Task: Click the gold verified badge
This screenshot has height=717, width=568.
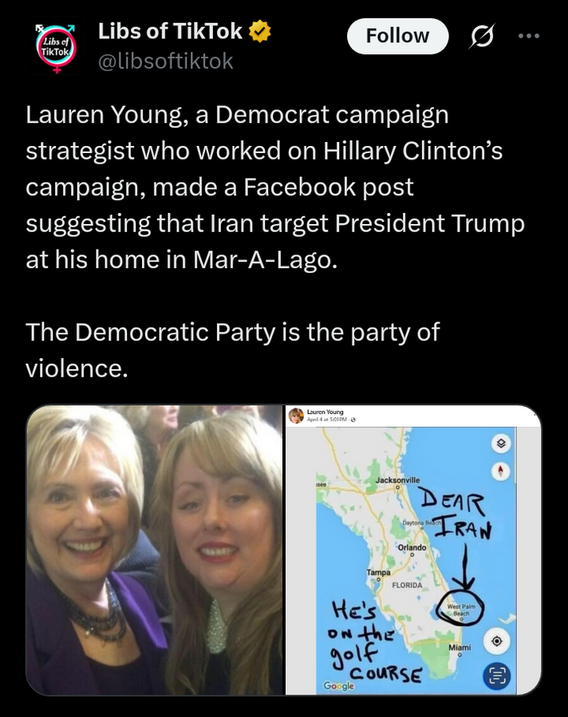Action: click(260, 32)
